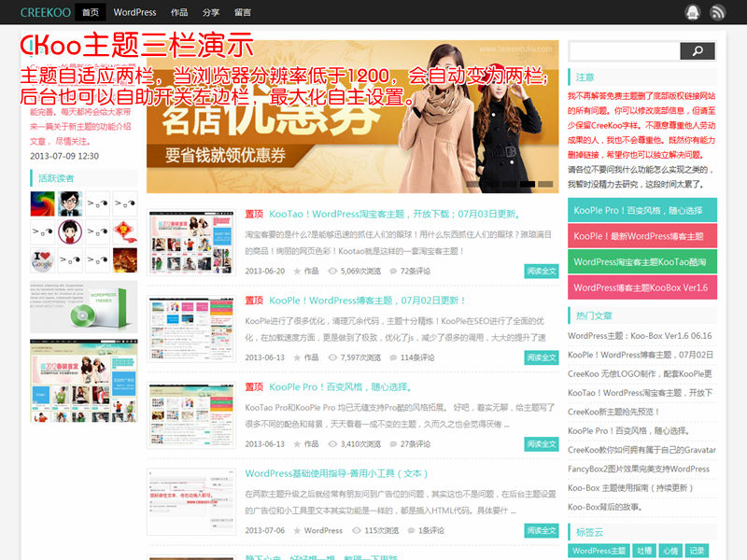The height and width of the screenshot is (560, 747).
Task: Open hot article CreeKoo 无偿LOGO制作
Action: (x=640, y=374)
